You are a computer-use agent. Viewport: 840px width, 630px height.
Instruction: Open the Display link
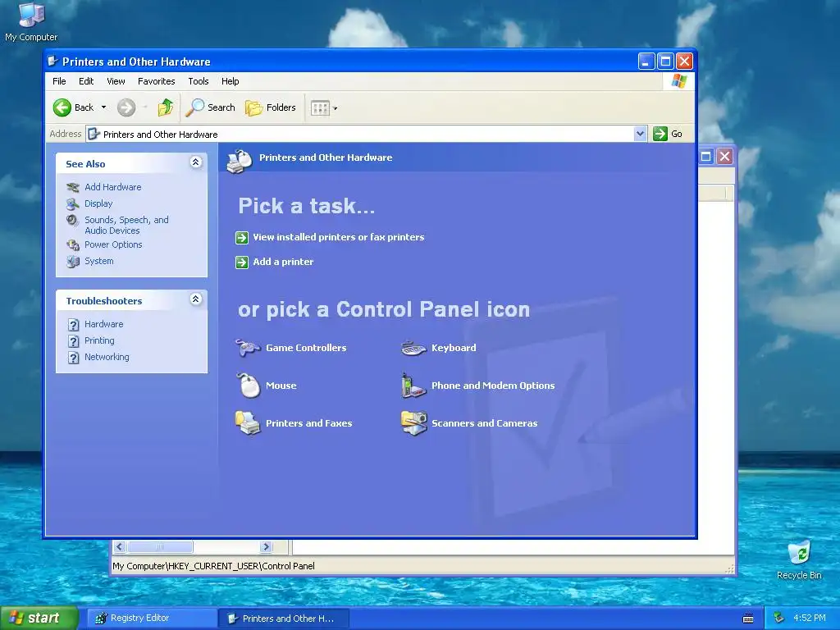[x=98, y=203]
